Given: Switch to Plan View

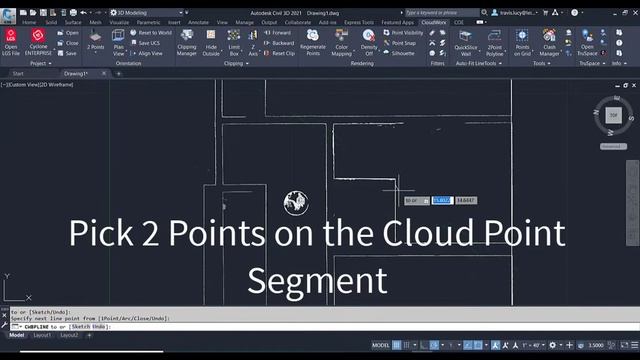Looking at the screenshot, I should (x=118, y=42).
